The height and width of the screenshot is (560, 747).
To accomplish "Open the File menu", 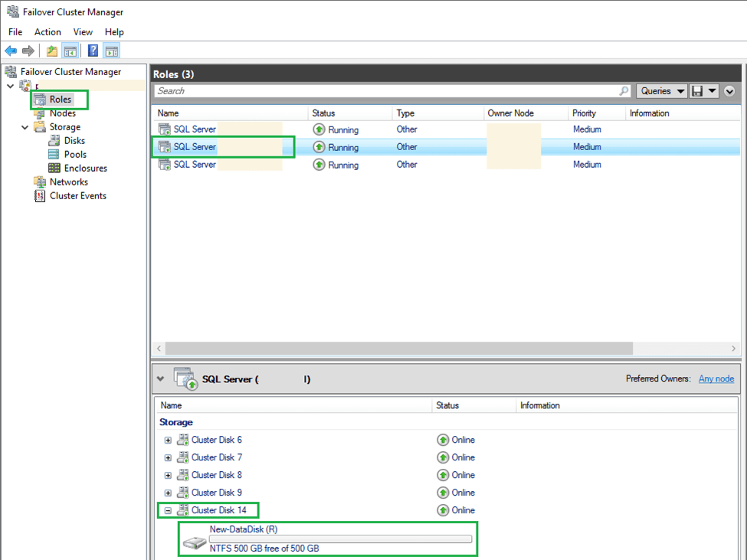I will coord(15,32).
